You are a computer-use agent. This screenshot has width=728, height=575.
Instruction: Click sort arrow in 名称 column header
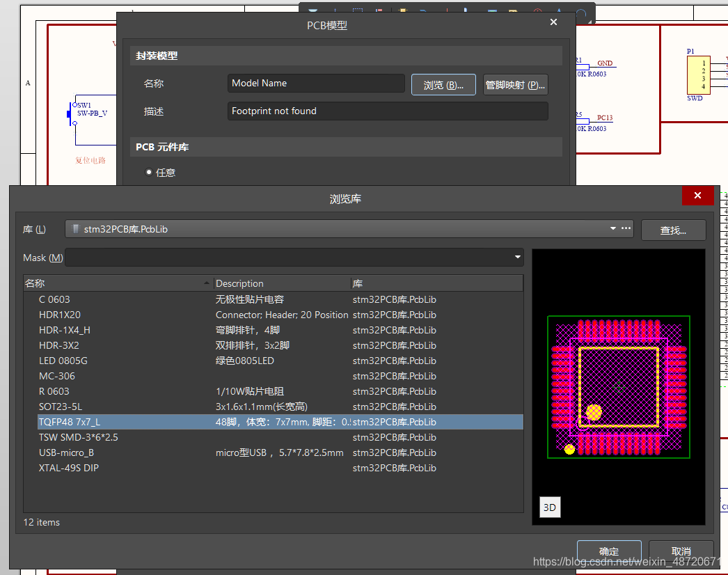[x=206, y=284]
